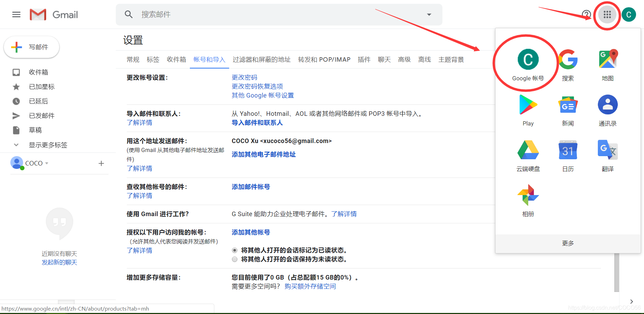Switch to the 主题背景 settings tab
The width and height of the screenshot is (644, 314).
pos(451,60)
